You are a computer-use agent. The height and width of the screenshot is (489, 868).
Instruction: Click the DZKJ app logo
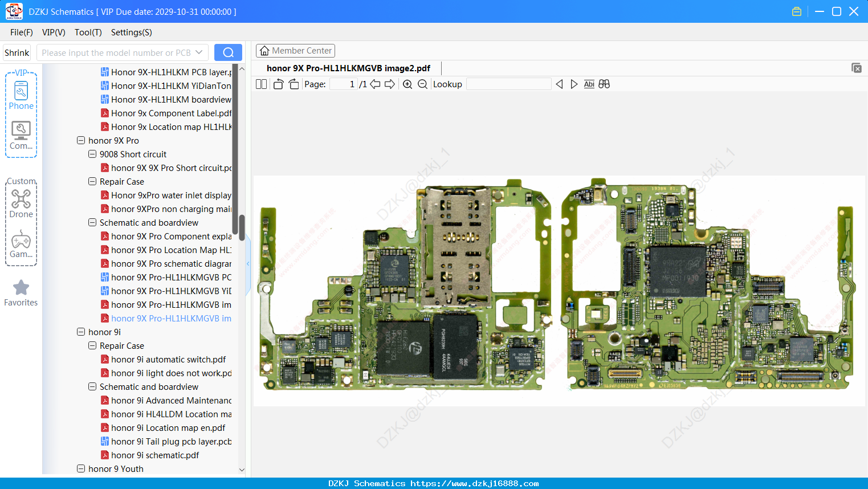click(x=14, y=11)
